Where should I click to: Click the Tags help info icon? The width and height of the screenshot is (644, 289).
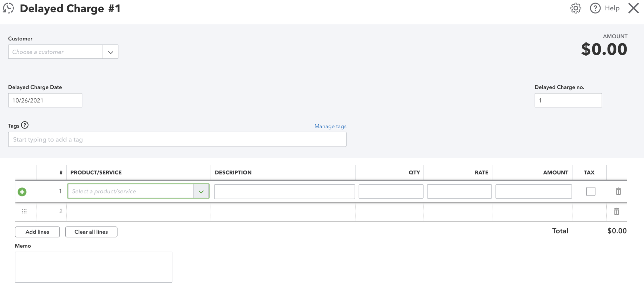25,125
